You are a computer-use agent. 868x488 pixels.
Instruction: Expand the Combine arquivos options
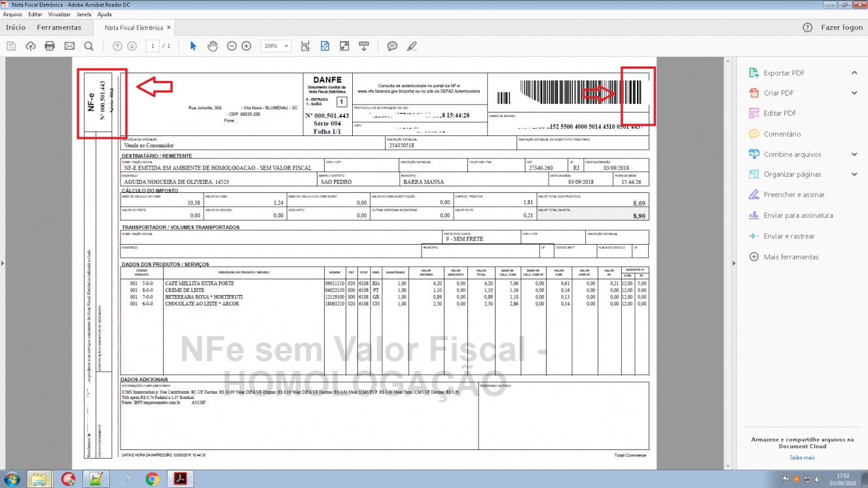854,154
